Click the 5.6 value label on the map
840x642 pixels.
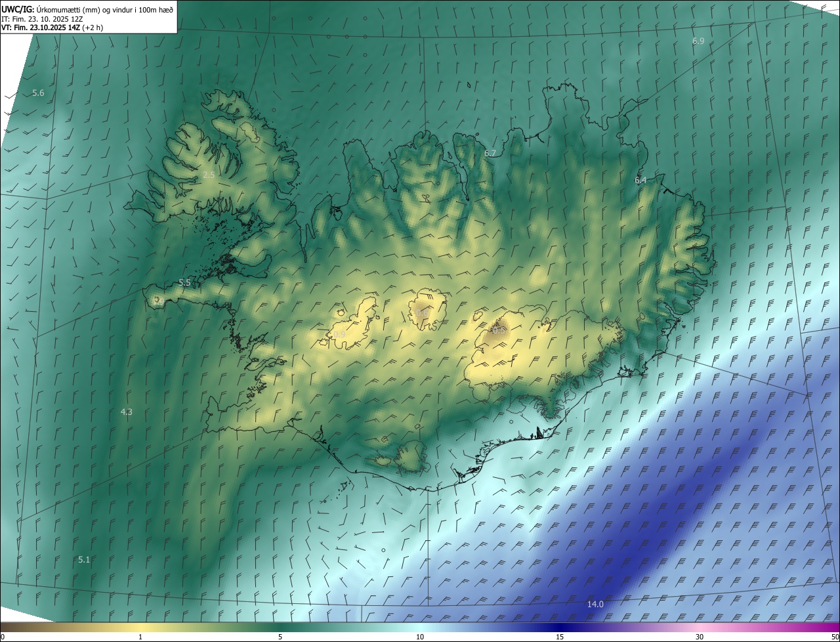tap(38, 93)
